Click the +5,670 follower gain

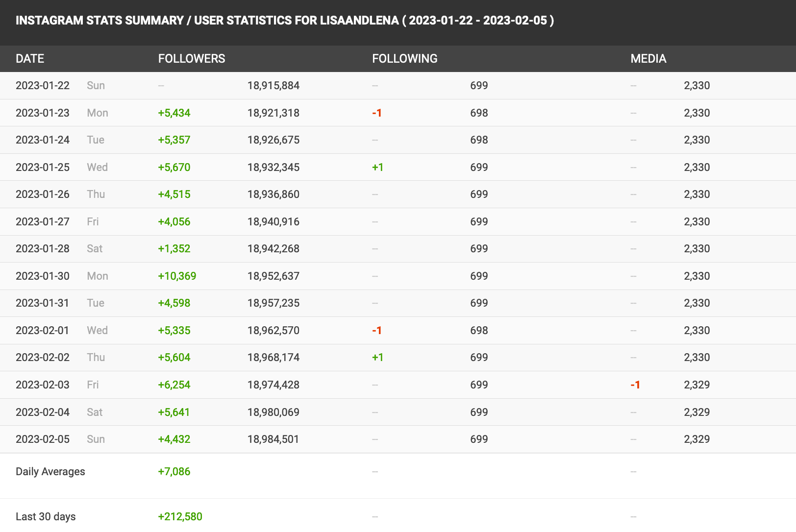click(x=174, y=168)
